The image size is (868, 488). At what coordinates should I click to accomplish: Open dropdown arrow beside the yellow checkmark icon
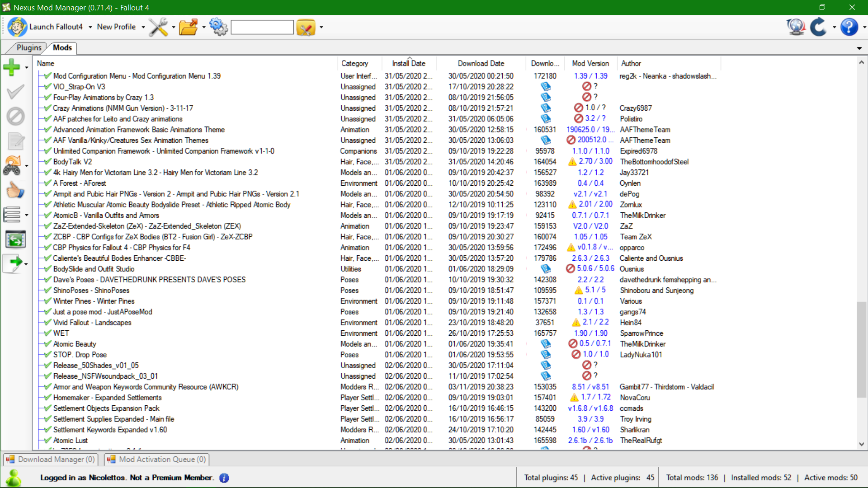(x=321, y=28)
